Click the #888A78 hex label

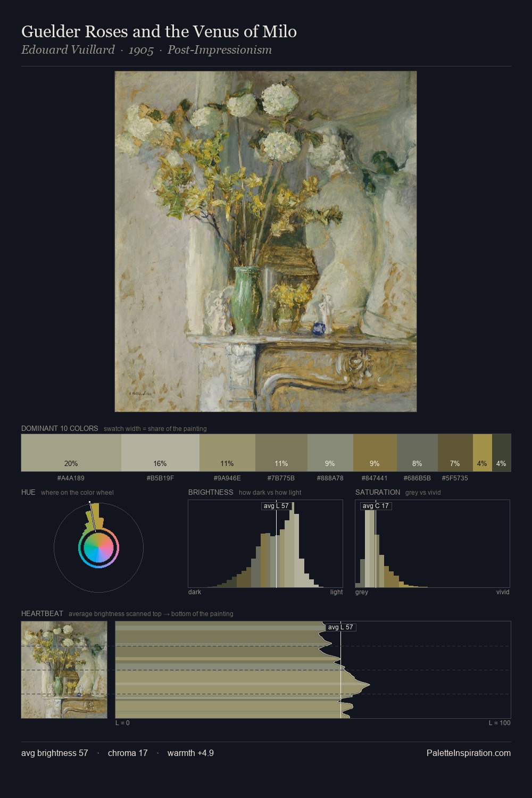click(330, 478)
